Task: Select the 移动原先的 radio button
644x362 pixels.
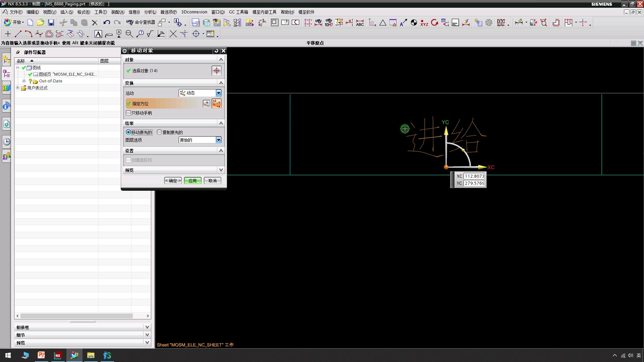Action: pos(128,132)
